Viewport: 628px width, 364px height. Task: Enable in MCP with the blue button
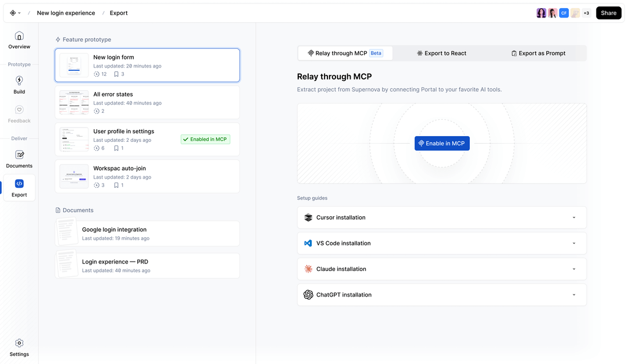(x=442, y=143)
